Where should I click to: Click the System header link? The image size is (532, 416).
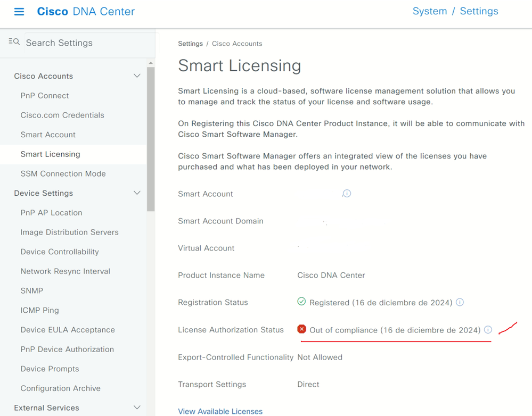430,11
